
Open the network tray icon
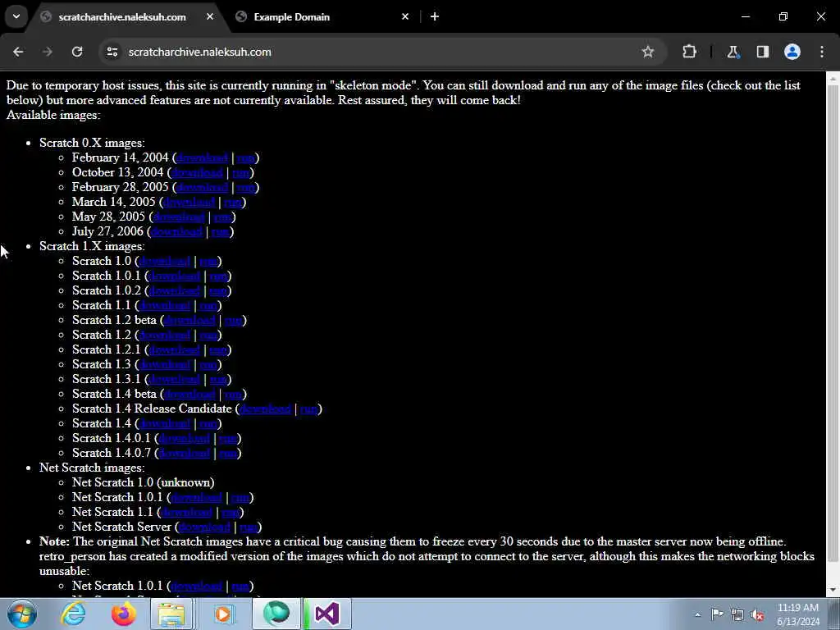pyautogui.click(x=737, y=615)
